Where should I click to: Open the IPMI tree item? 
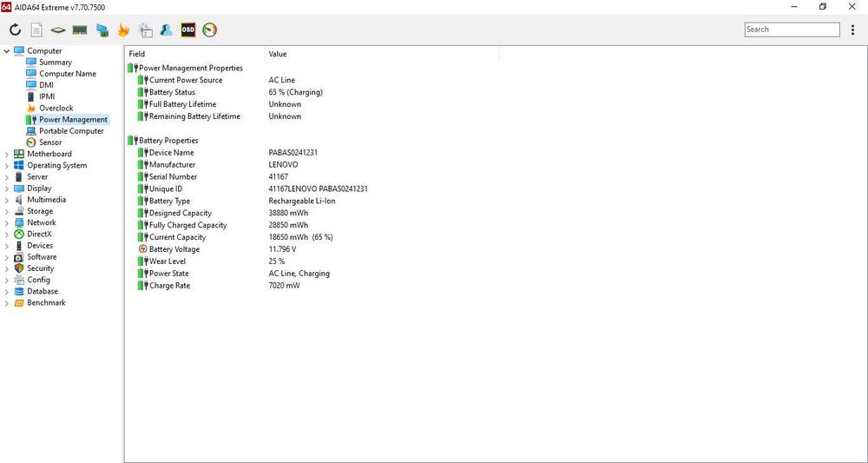click(x=47, y=96)
